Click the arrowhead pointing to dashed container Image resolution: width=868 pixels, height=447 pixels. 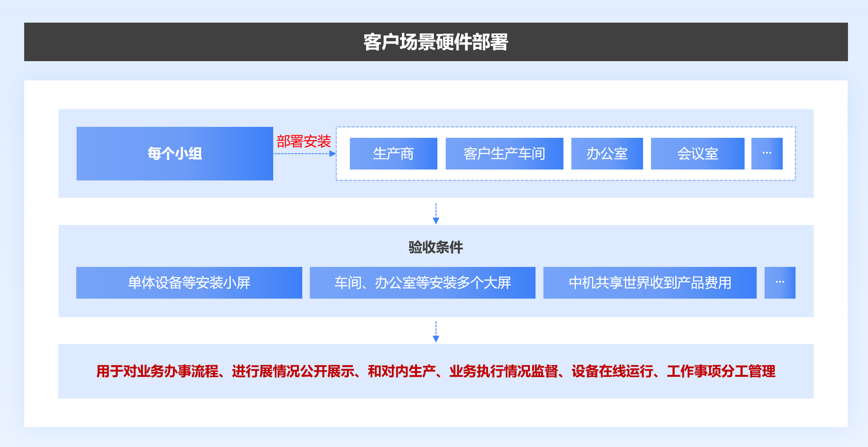pyautogui.click(x=332, y=154)
